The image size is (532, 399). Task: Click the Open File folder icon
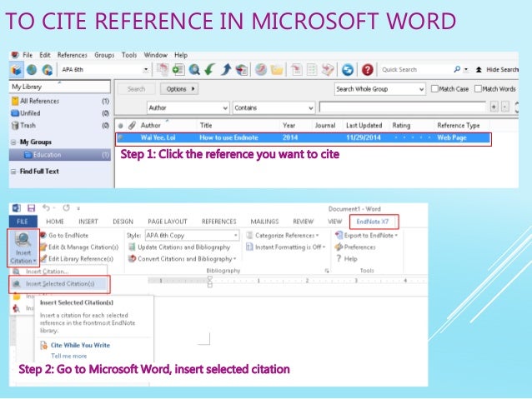pos(277,69)
